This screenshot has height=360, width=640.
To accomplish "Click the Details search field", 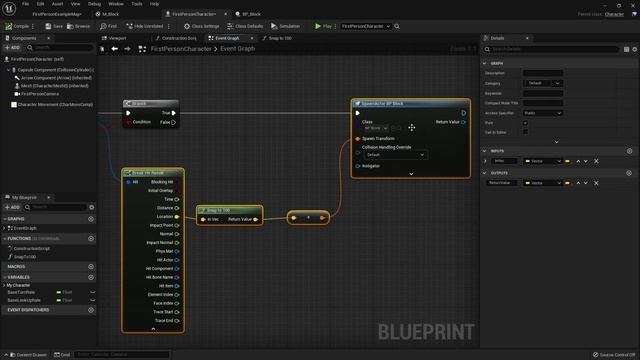I will click(x=551, y=49).
